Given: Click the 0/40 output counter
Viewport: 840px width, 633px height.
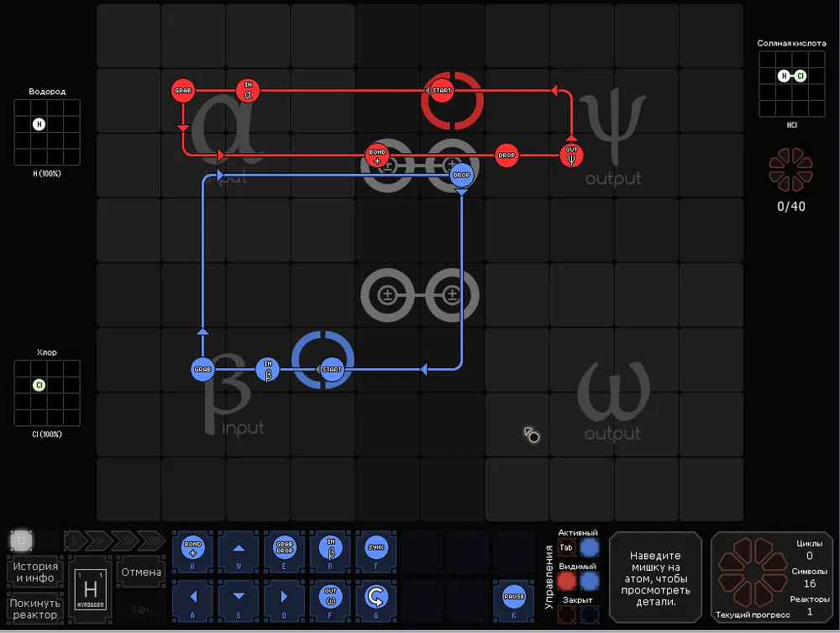Looking at the screenshot, I should pos(790,206).
